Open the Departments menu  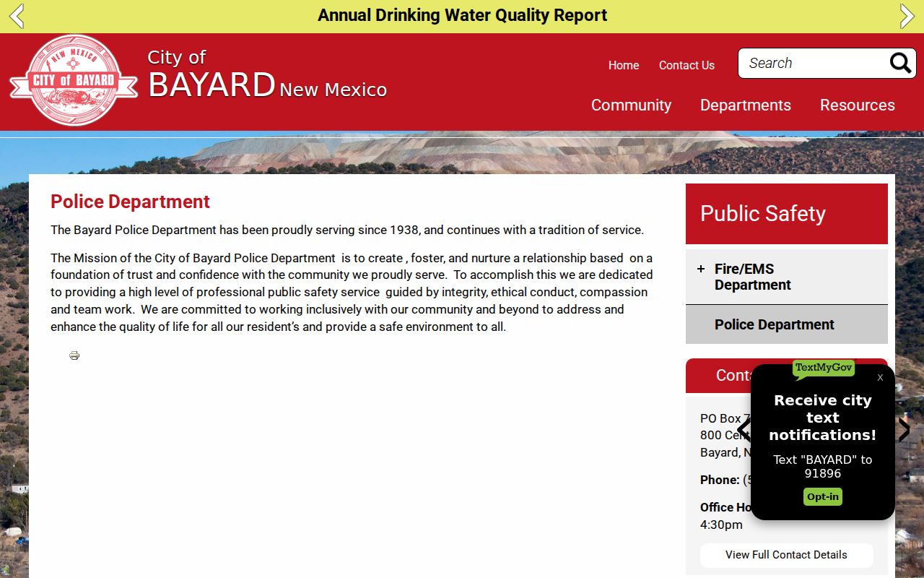click(746, 105)
